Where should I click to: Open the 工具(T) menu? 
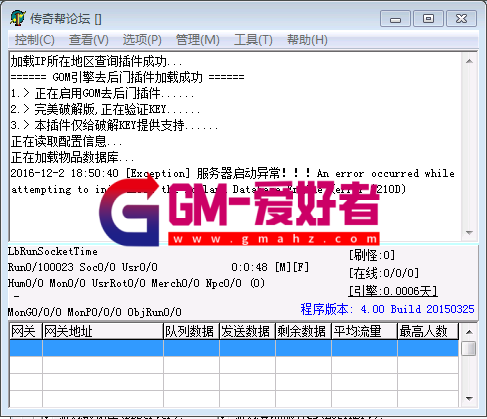point(253,40)
